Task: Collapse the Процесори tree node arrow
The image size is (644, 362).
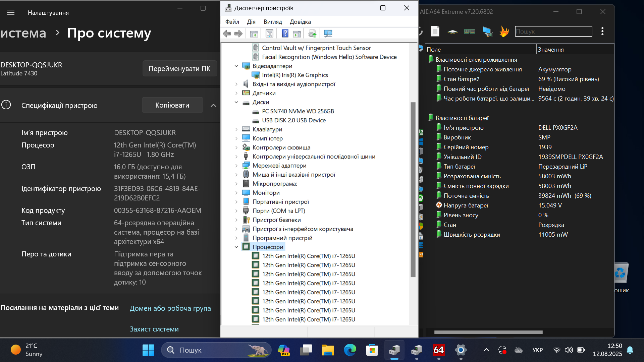Action: [236, 247]
